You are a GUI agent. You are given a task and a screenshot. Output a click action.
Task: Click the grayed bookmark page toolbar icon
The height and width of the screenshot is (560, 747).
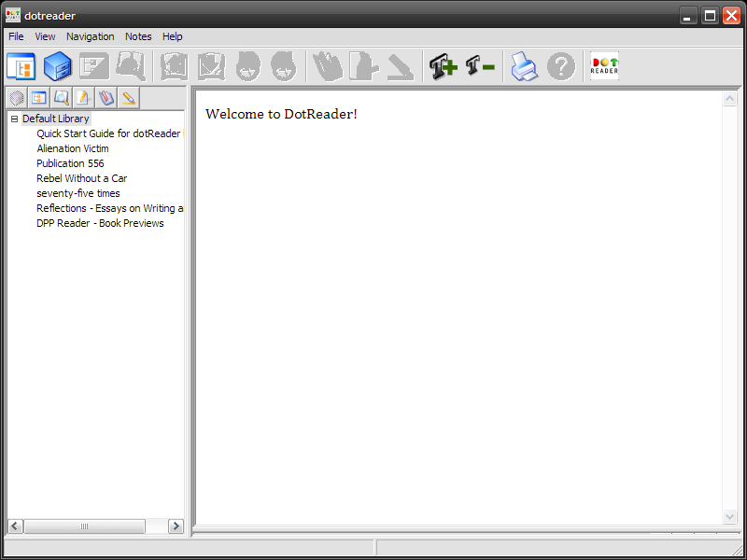point(211,66)
